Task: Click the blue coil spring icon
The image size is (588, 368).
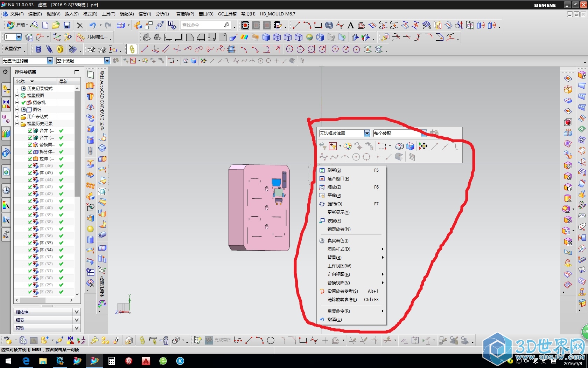Action: pos(38,49)
